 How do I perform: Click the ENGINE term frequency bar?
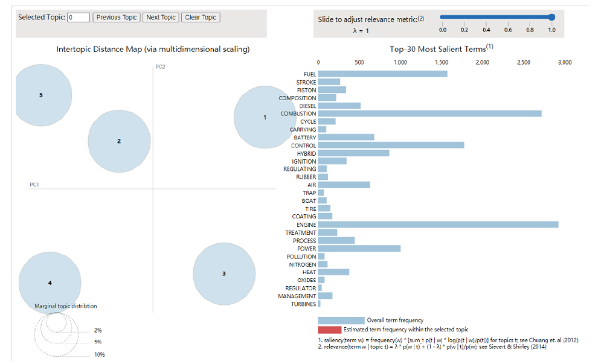pyautogui.click(x=438, y=225)
